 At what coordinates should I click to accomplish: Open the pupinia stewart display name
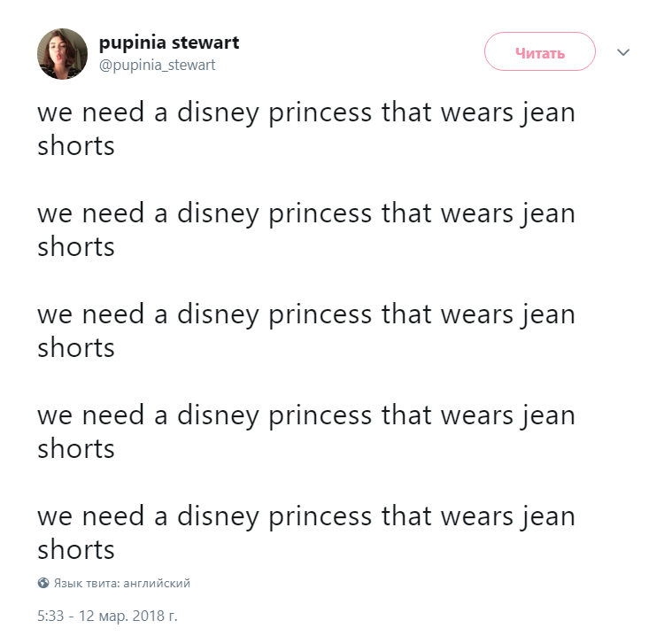pyautogui.click(x=169, y=43)
